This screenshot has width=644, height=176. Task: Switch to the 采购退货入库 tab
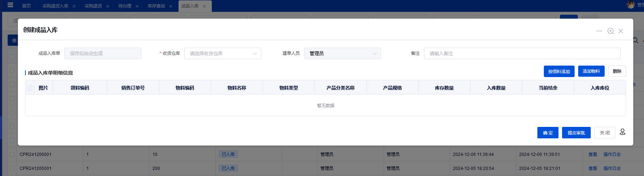tap(55, 6)
